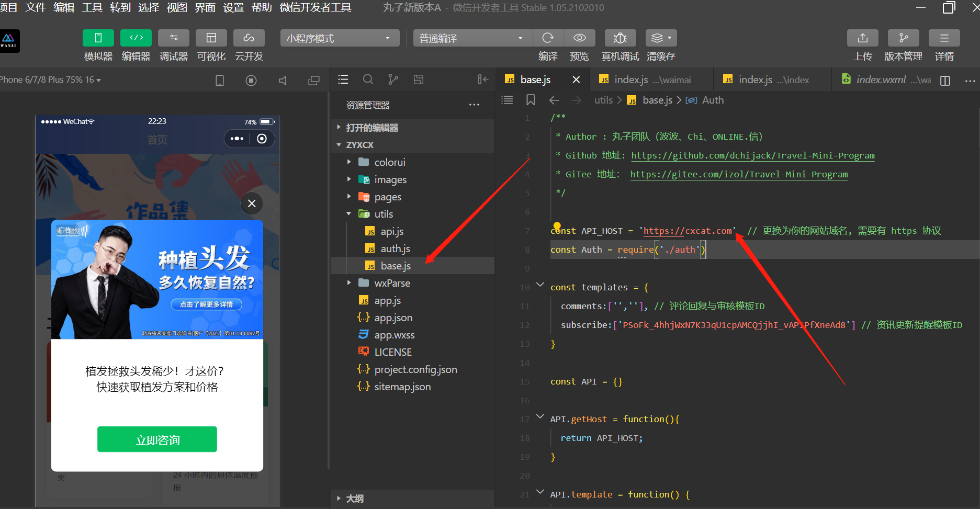Click the cxcat.com URL in code
This screenshot has height=509, width=980.
point(688,231)
